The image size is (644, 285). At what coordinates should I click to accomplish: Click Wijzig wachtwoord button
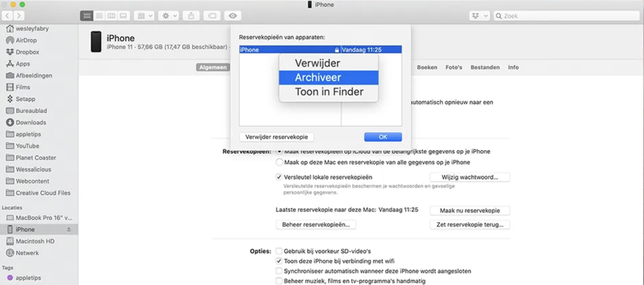470,177
